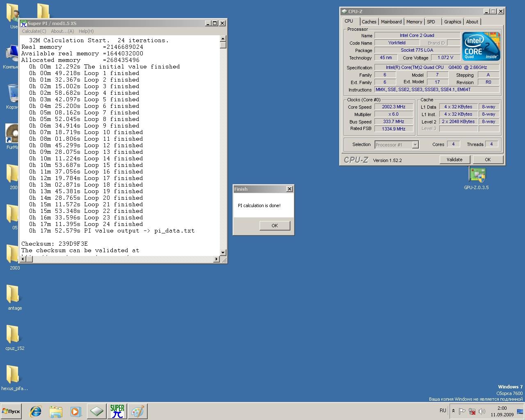This screenshot has width=525, height=420.
Task: Click the Level 2 cache 2 x 2048 KBytes
Action: (458, 121)
